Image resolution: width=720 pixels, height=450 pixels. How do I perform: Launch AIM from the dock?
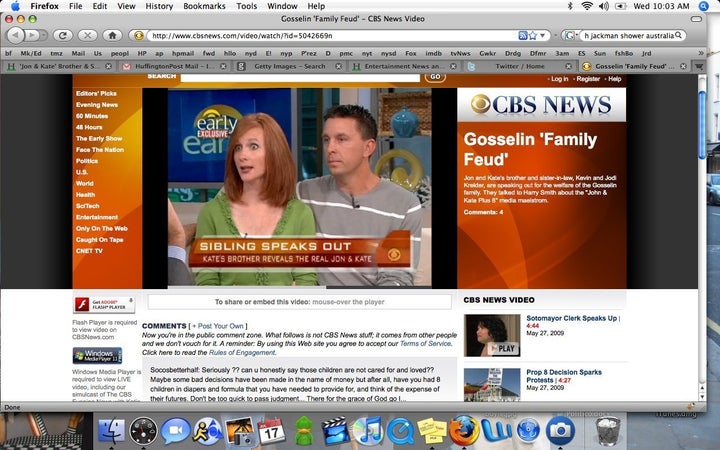(207, 431)
